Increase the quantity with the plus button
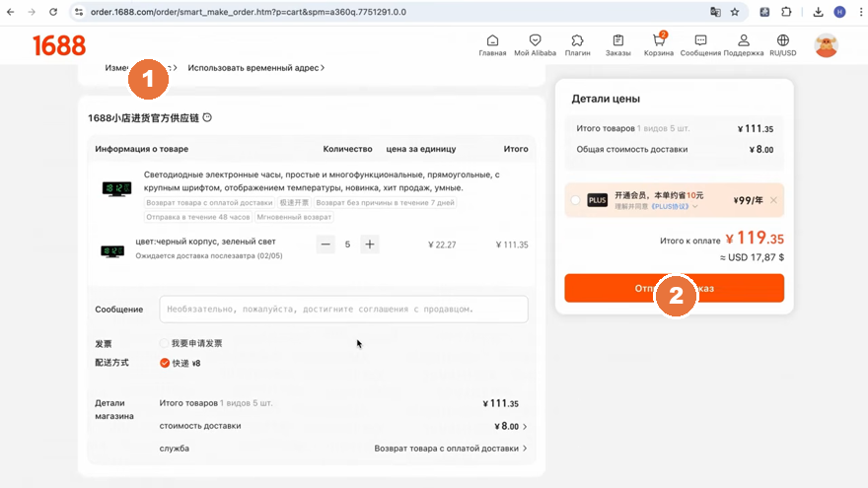Viewport: 868px width, 488px height. (369, 244)
